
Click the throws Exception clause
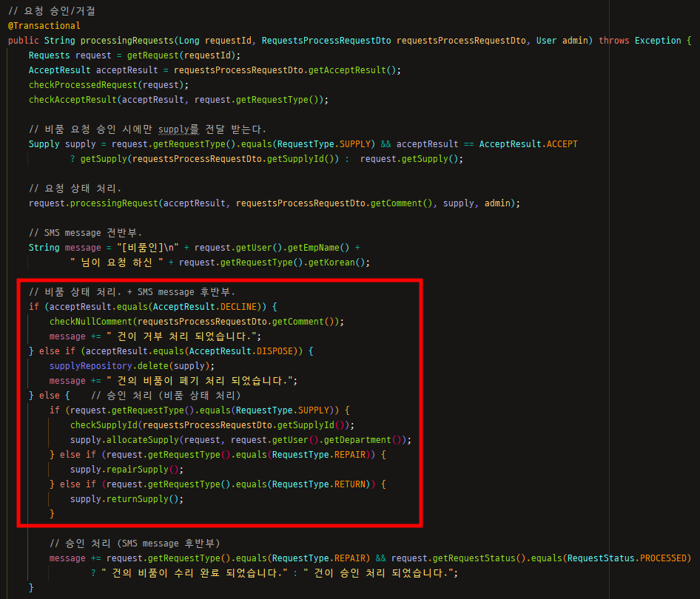[640, 41]
